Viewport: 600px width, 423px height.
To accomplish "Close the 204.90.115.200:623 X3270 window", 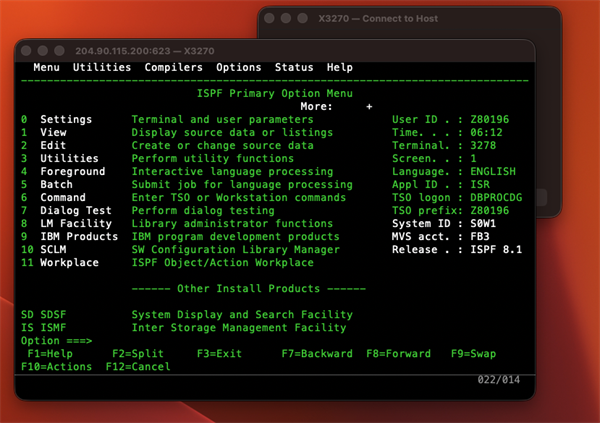I will pyautogui.click(x=26, y=51).
